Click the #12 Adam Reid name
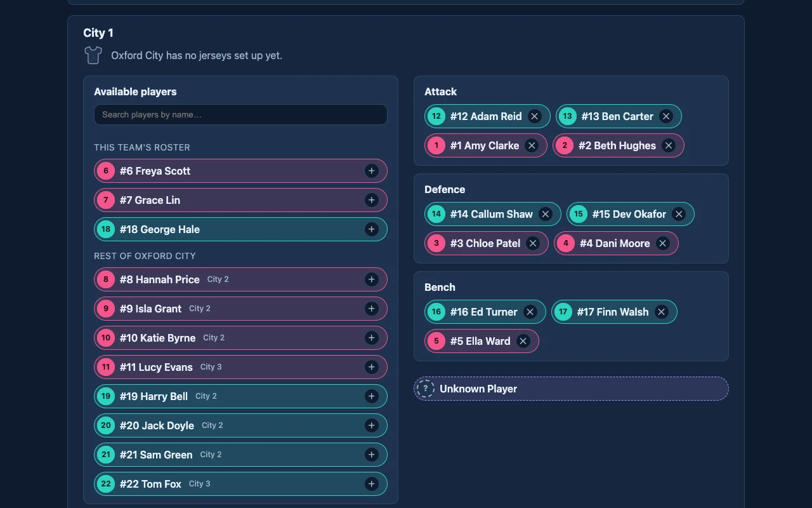The image size is (812, 508). pyautogui.click(x=486, y=116)
